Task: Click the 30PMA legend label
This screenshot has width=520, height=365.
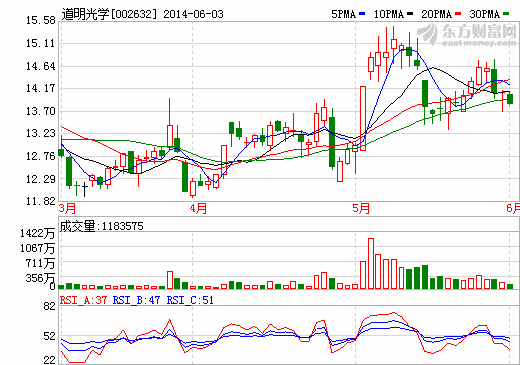Action: pyautogui.click(x=485, y=14)
